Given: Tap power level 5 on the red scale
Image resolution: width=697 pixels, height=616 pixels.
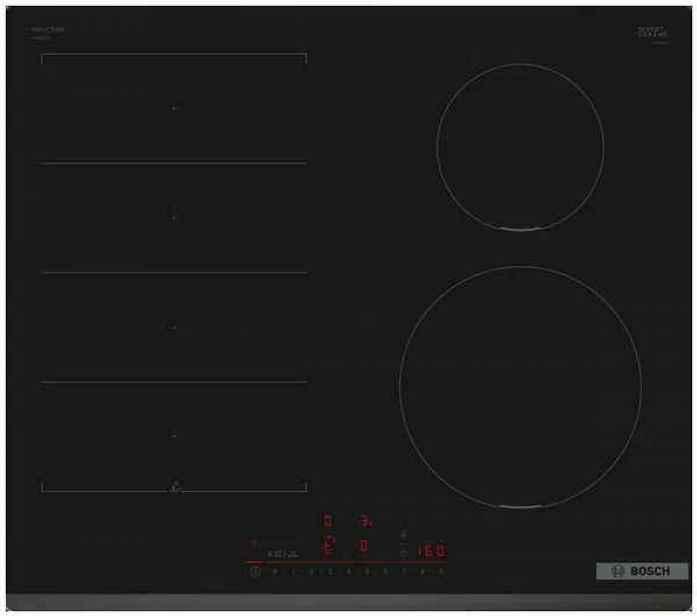Looking at the screenshot, I should [x=366, y=572].
